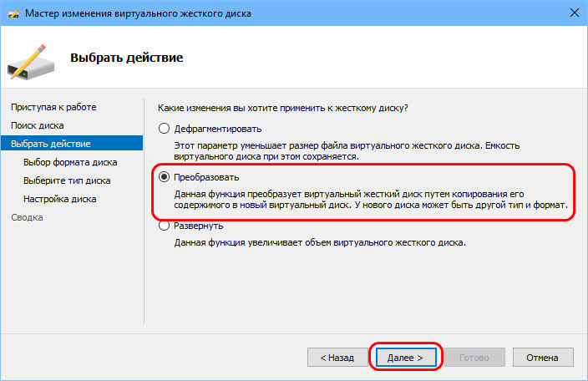Select the Преобразовать radio option
Viewport: 588px width, 381px height.
[x=164, y=177]
